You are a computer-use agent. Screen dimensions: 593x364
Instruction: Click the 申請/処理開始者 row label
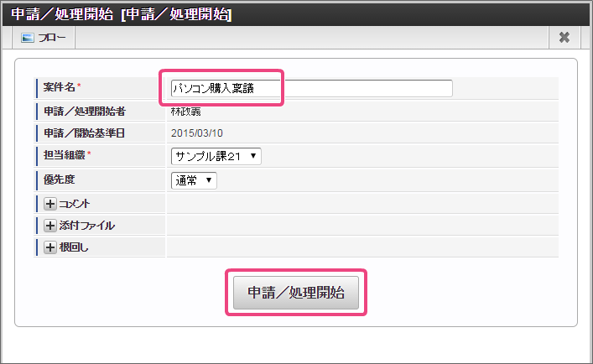82,110
